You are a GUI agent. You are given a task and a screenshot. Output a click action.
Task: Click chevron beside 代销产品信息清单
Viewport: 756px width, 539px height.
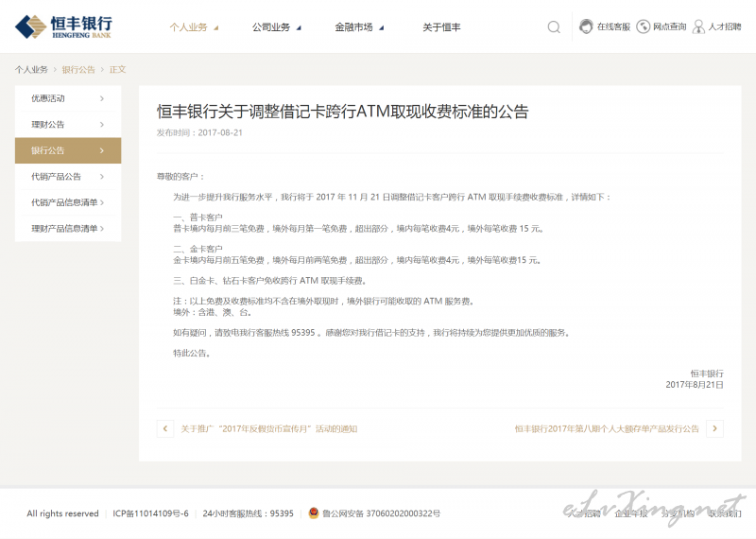click(102, 202)
